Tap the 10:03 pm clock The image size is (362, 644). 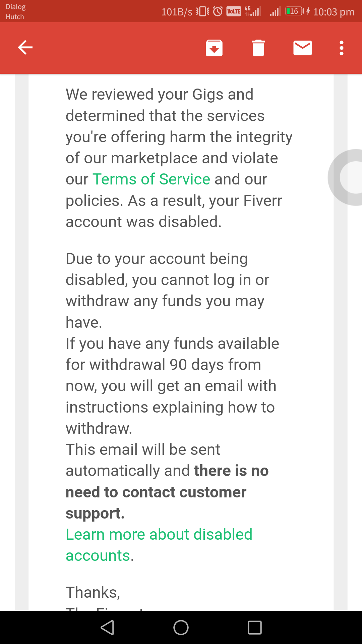(334, 12)
